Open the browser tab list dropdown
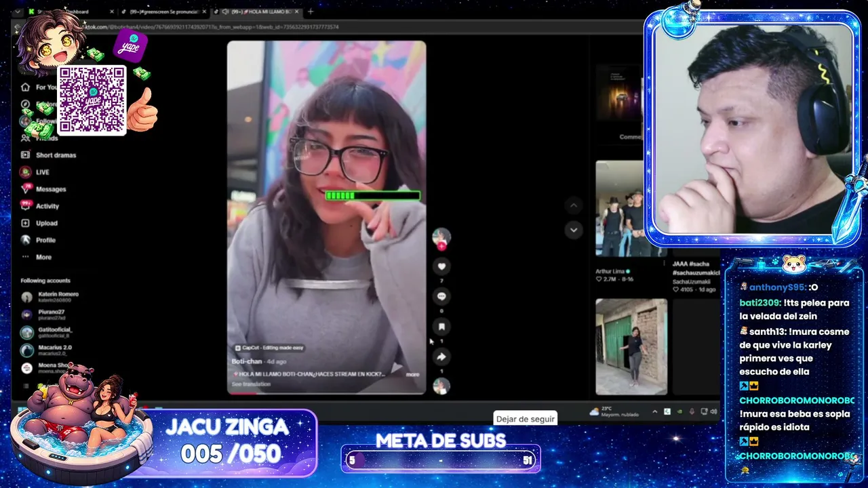 (x=18, y=12)
